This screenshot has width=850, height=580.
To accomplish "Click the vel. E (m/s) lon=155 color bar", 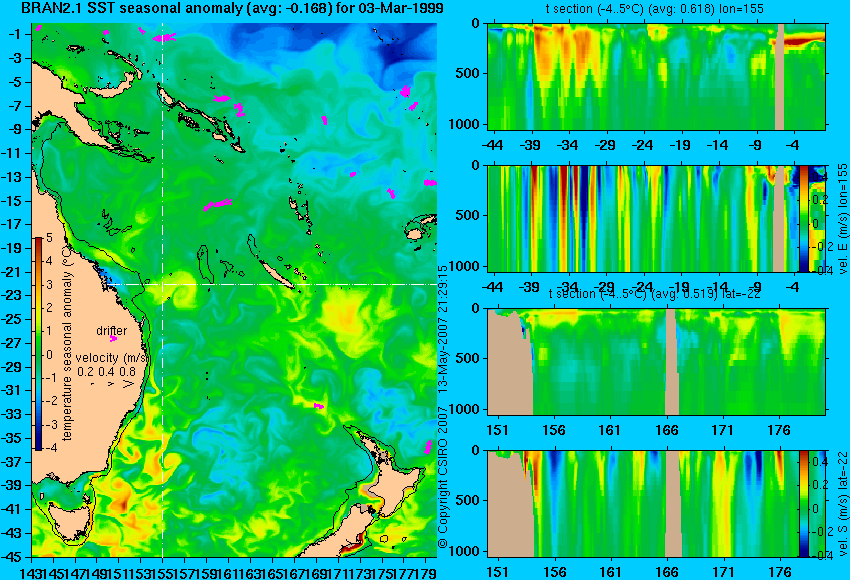I will pos(803,218).
